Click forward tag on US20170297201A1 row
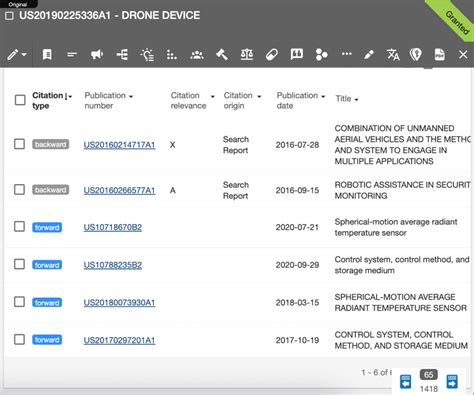 pos(47,340)
